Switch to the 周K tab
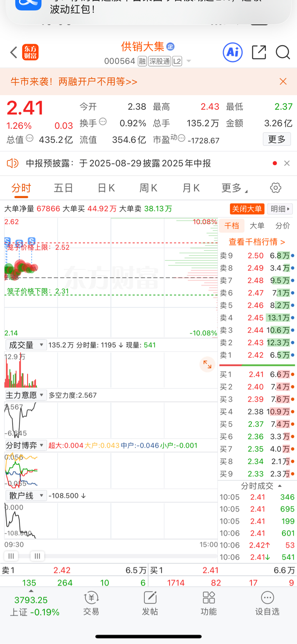 [x=148, y=188]
